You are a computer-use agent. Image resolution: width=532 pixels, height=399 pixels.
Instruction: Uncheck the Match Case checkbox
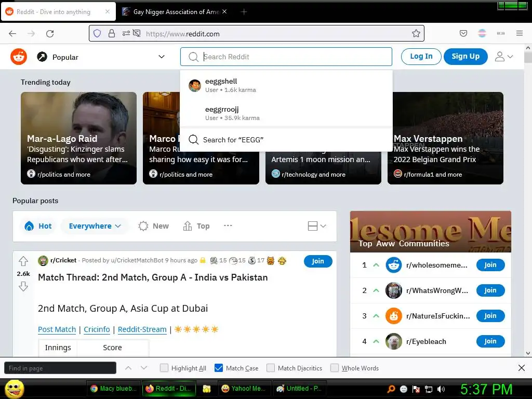(219, 368)
